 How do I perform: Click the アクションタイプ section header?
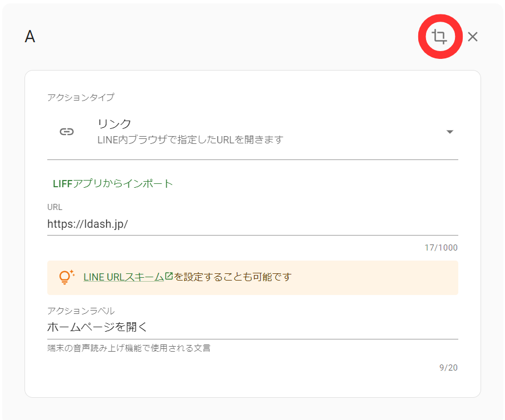80,97
